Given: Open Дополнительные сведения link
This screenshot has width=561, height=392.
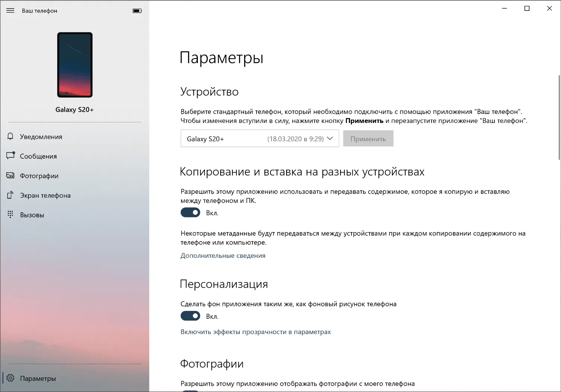Looking at the screenshot, I should pos(223,256).
